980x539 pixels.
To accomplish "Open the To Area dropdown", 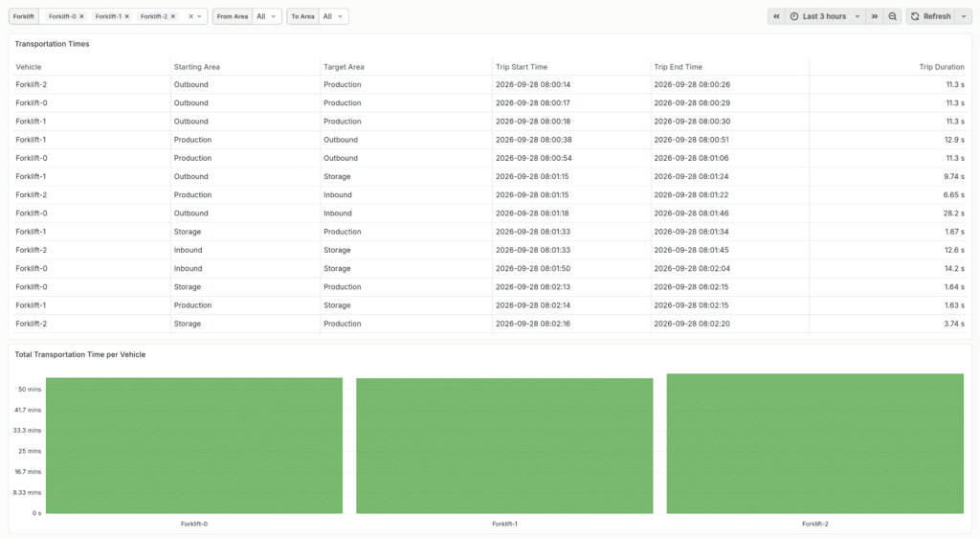I will 334,16.
